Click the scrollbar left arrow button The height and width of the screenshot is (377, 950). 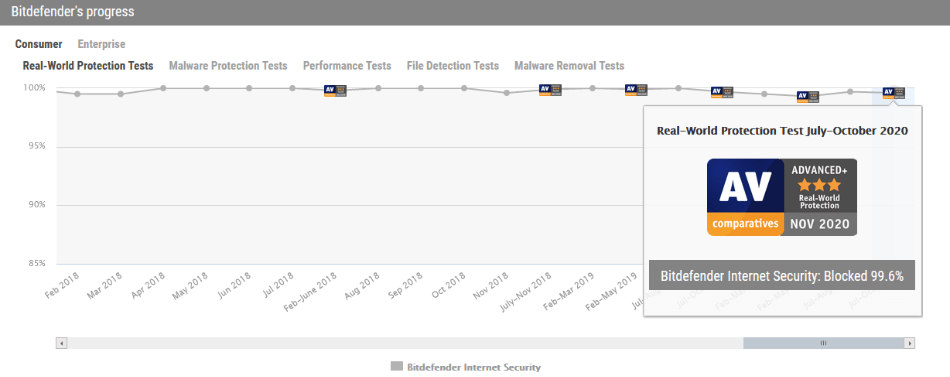click(62, 343)
